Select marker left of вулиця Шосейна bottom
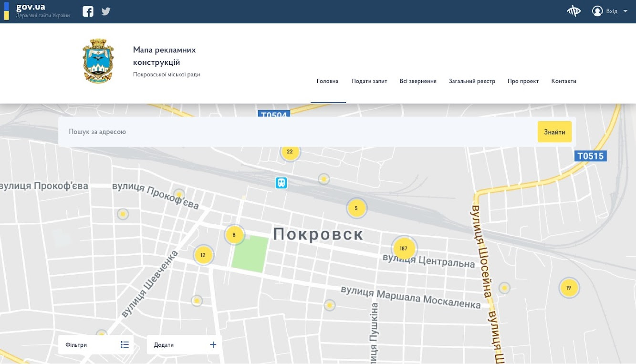 504,288
